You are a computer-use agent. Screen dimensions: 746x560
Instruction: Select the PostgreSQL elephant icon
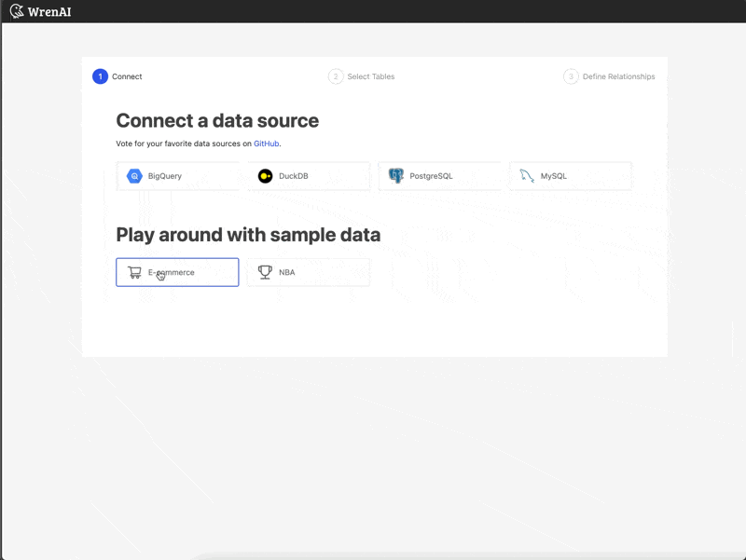(396, 175)
